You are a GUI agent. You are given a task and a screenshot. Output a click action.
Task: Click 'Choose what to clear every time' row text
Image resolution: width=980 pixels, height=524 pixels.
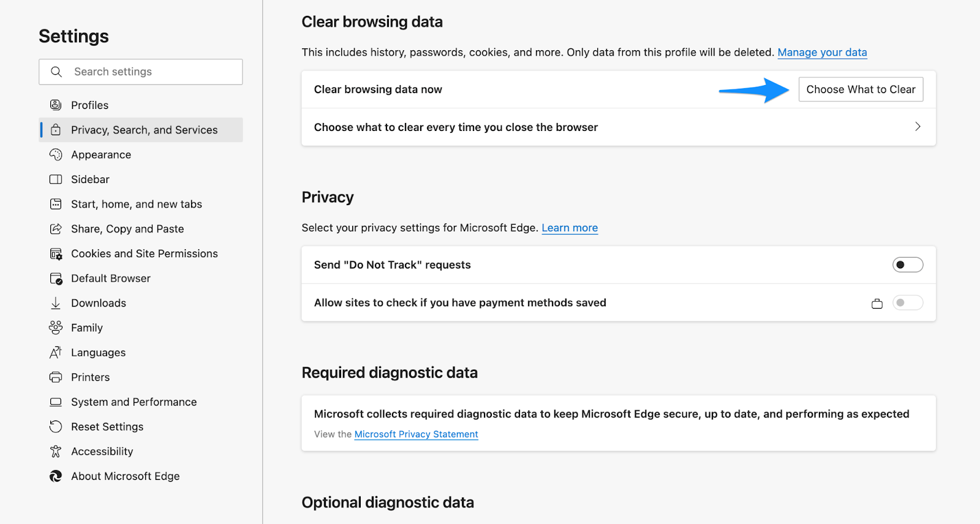pyautogui.click(x=456, y=127)
